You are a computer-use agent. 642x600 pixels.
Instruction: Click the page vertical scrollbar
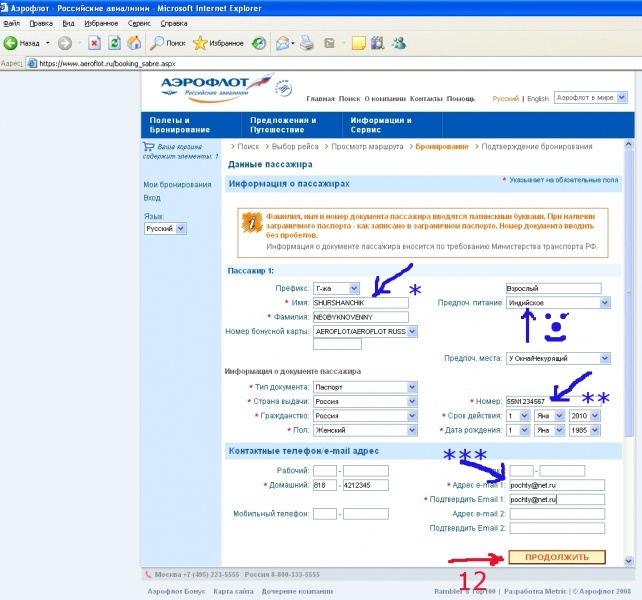628,300
